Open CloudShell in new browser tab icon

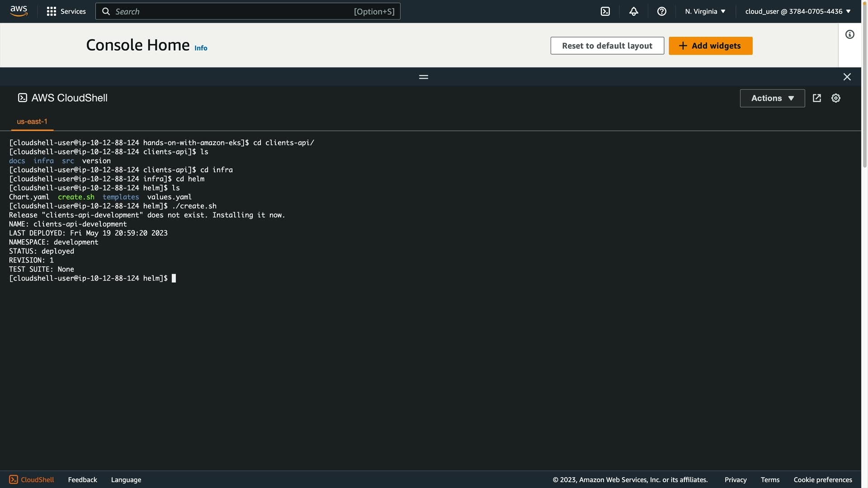[x=816, y=98]
